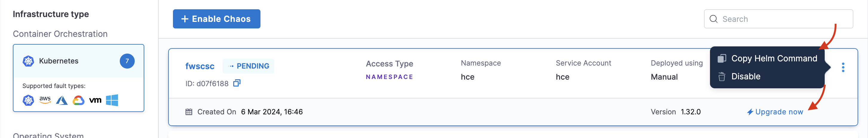Click the Kubernetes wheel icon beside label
The height and width of the screenshot is (138, 868).
(28, 61)
